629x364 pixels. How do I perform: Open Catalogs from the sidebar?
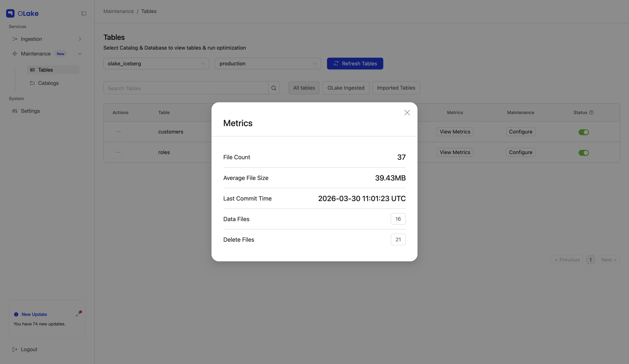coord(48,83)
